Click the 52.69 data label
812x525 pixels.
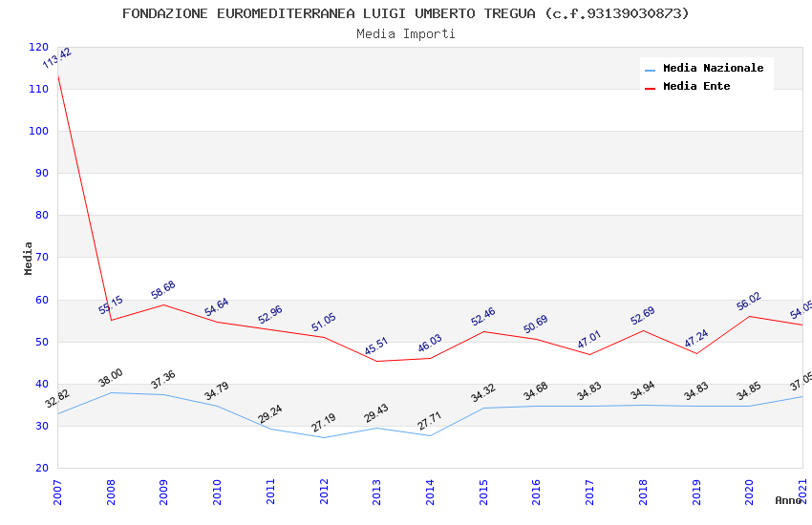click(643, 316)
